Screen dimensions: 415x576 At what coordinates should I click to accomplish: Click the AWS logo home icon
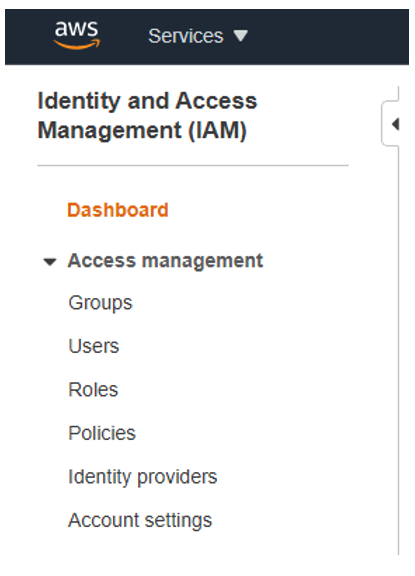[x=76, y=35]
